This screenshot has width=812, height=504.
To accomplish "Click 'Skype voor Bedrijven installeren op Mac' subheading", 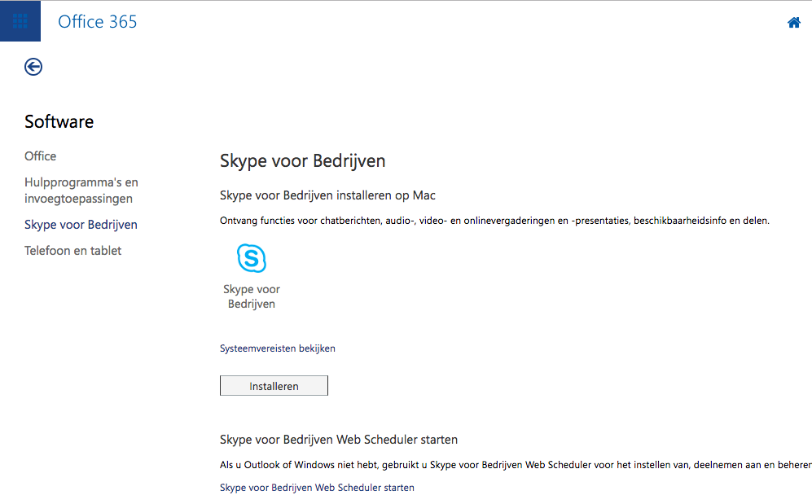I will 327,195.
